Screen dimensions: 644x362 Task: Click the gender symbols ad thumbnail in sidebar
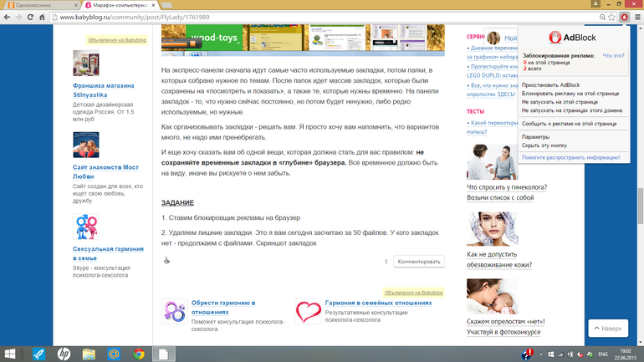tap(86, 227)
